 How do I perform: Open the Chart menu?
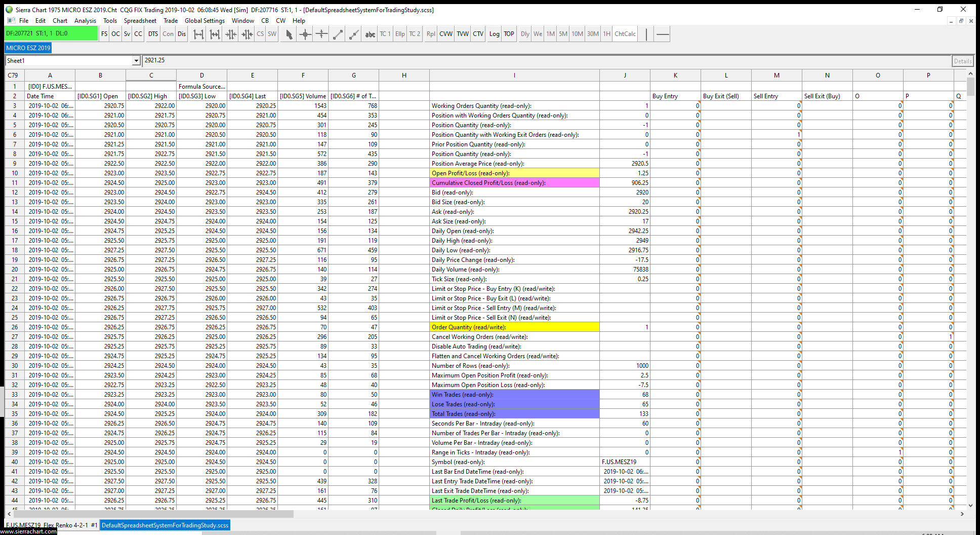point(60,21)
